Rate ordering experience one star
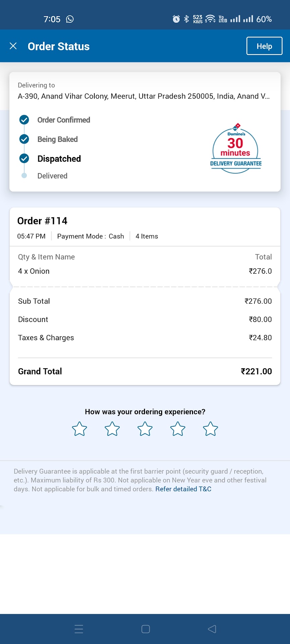The image size is (290, 644). pos(80,429)
